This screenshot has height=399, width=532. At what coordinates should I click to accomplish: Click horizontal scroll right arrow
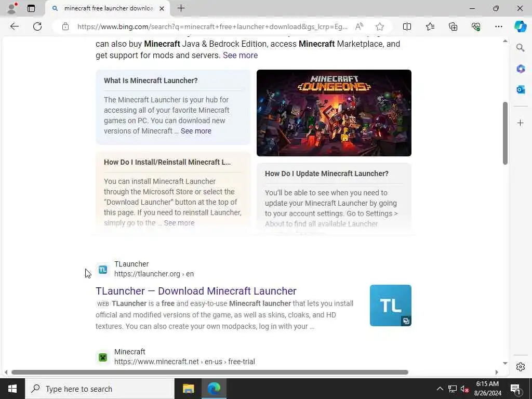click(x=497, y=372)
